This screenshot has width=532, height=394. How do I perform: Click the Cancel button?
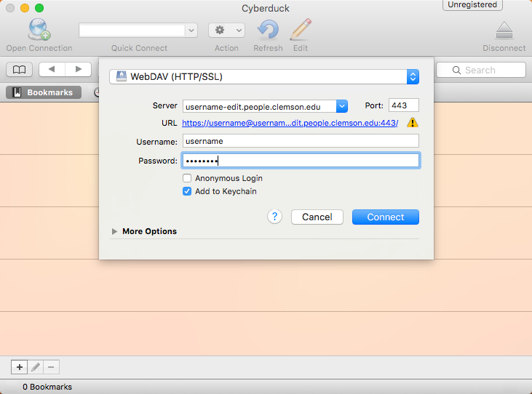click(x=317, y=217)
